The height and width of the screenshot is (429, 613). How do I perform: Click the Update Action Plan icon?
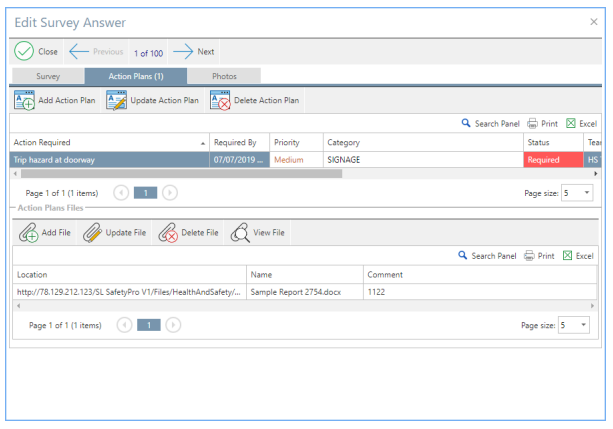tap(117, 100)
